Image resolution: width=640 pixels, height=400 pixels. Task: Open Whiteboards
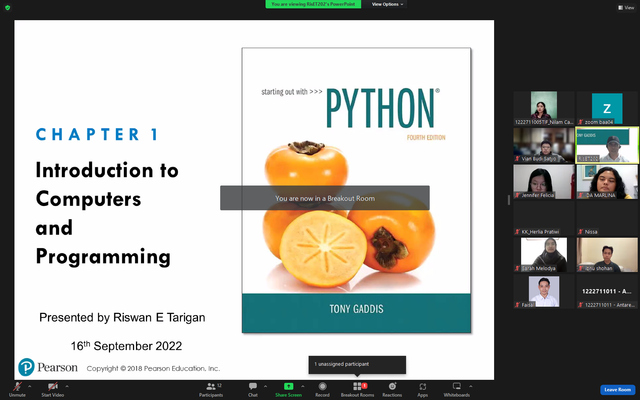point(456,389)
